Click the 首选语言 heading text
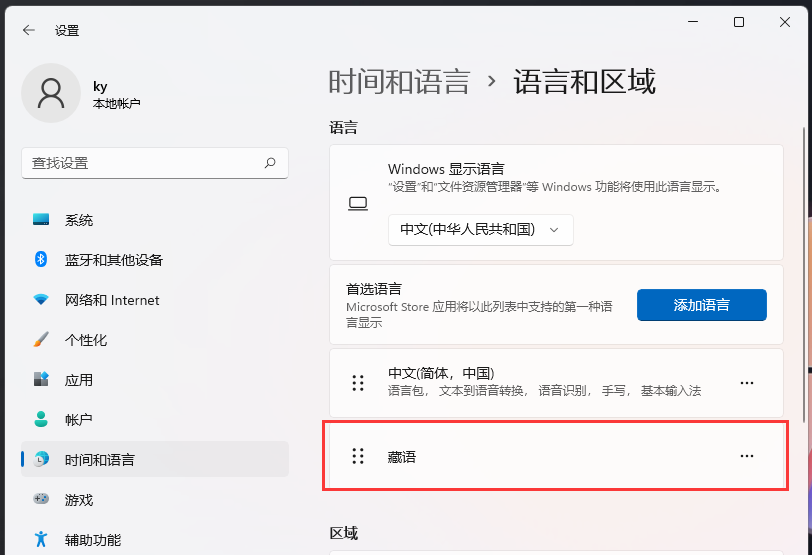This screenshot has width=812, height=555. point(374,288)
